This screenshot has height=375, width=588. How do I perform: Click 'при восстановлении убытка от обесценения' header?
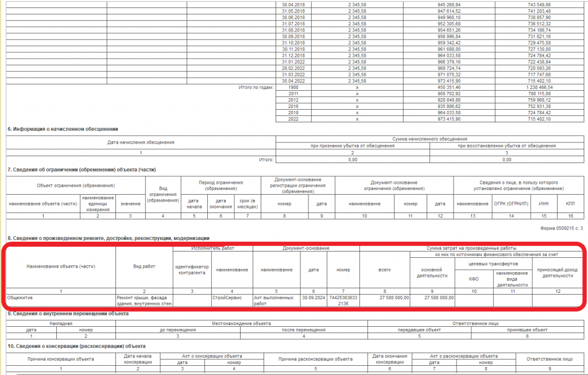point(506,146)
